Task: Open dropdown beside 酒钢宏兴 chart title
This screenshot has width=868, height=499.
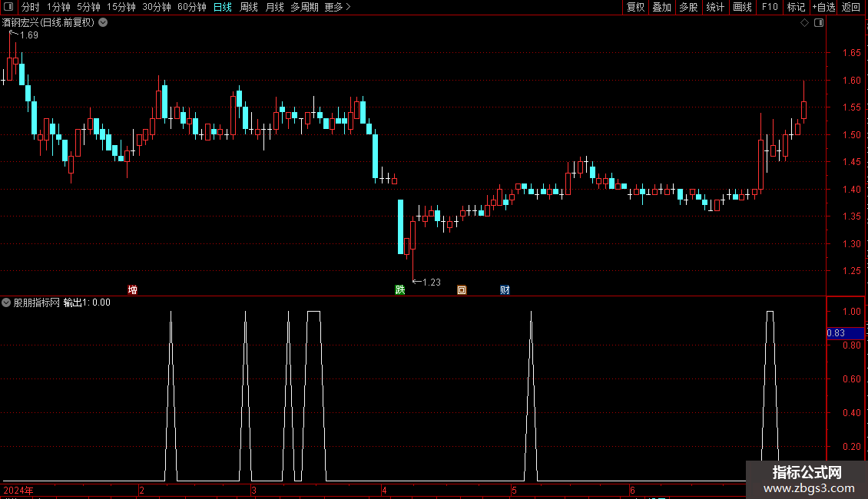Action: tap(103, 23)
